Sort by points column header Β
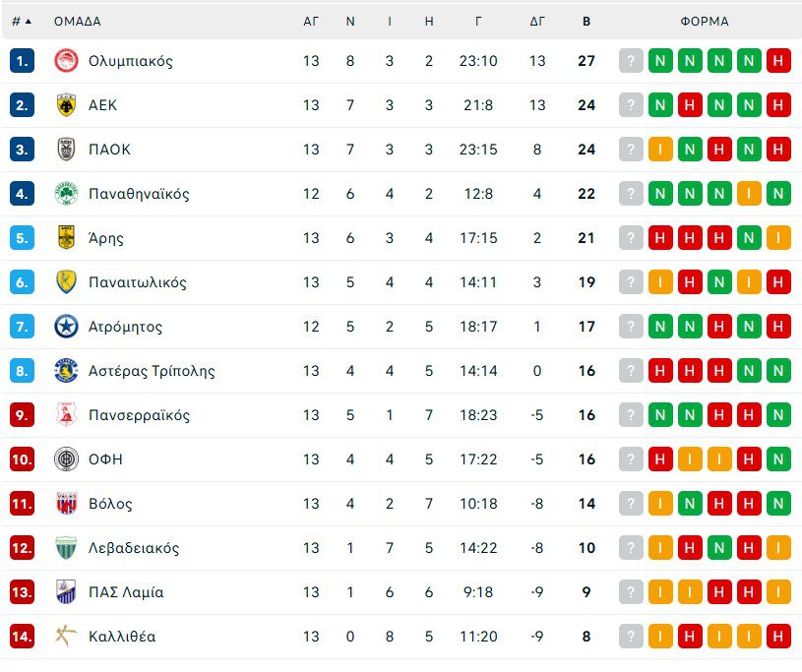Screen dimensions: 802x672 [586, 21]
